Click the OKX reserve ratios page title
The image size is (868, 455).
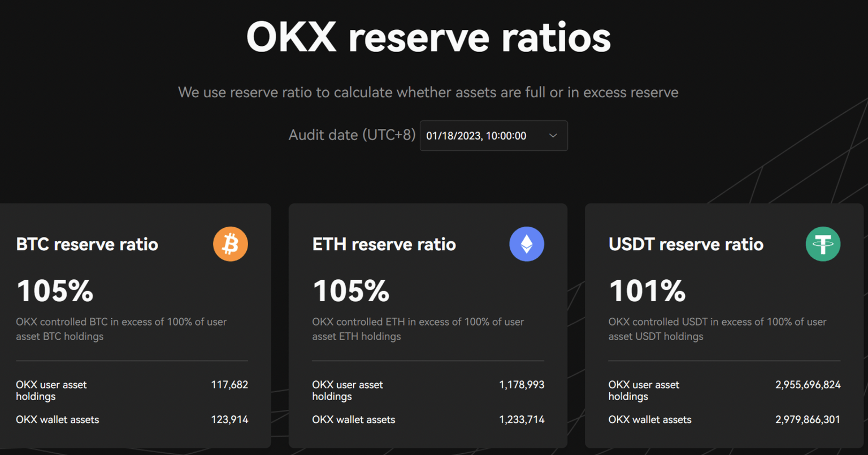click(428, 36)
